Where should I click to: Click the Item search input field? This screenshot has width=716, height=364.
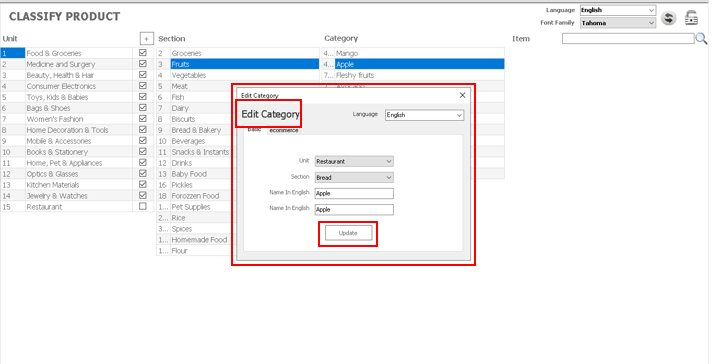point(628,39)
